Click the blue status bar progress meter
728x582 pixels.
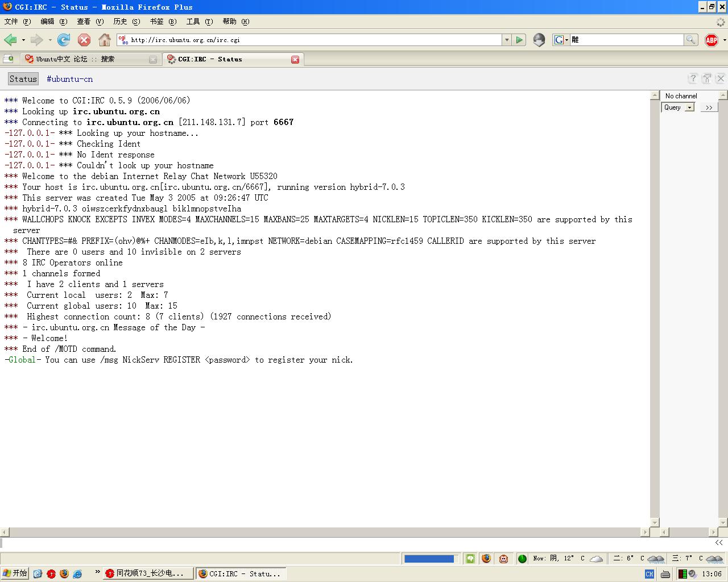[431, 559]
